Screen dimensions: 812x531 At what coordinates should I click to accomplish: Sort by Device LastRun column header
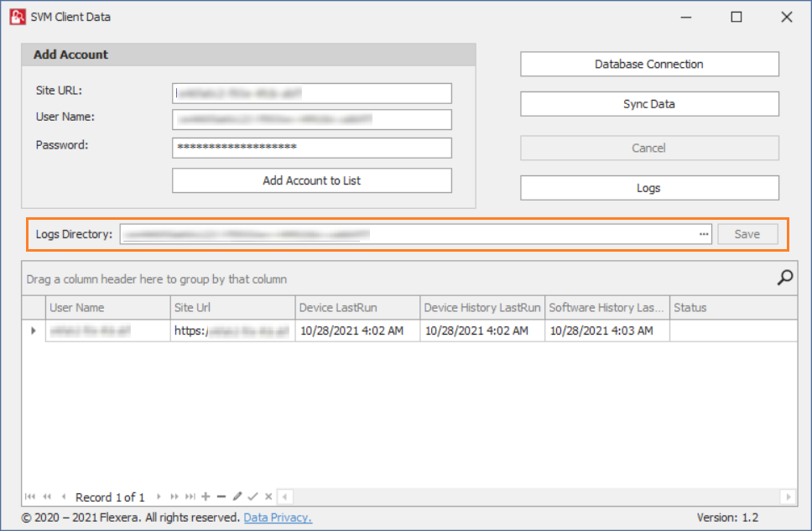pos(357,308)
